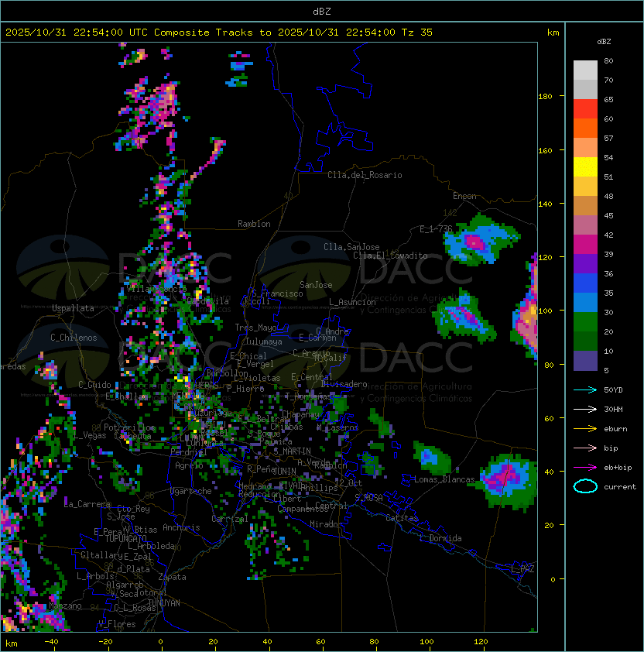Pick the bright yellow 51-54 dBZ swatch
The width and height of the screenshot is (644, 652).
point(585,167)
